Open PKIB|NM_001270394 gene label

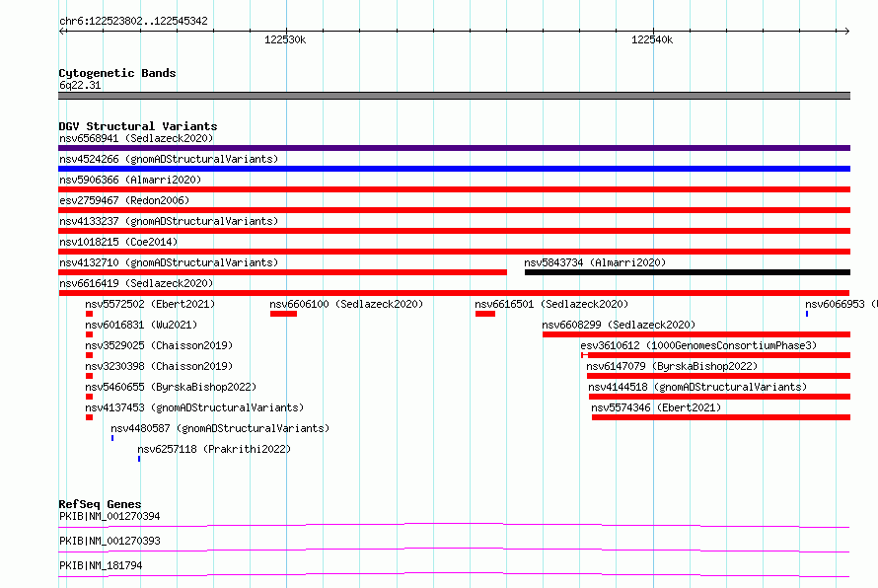(x=110, y=516)
